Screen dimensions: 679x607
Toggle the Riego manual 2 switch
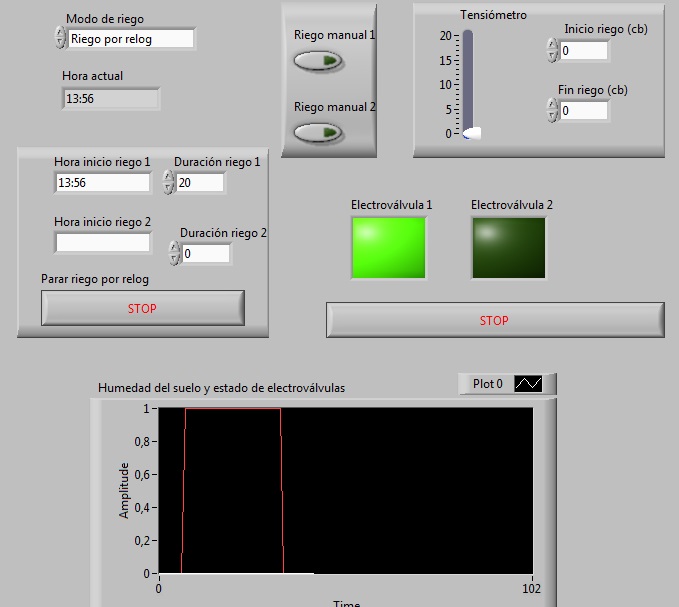click(318, 132)
